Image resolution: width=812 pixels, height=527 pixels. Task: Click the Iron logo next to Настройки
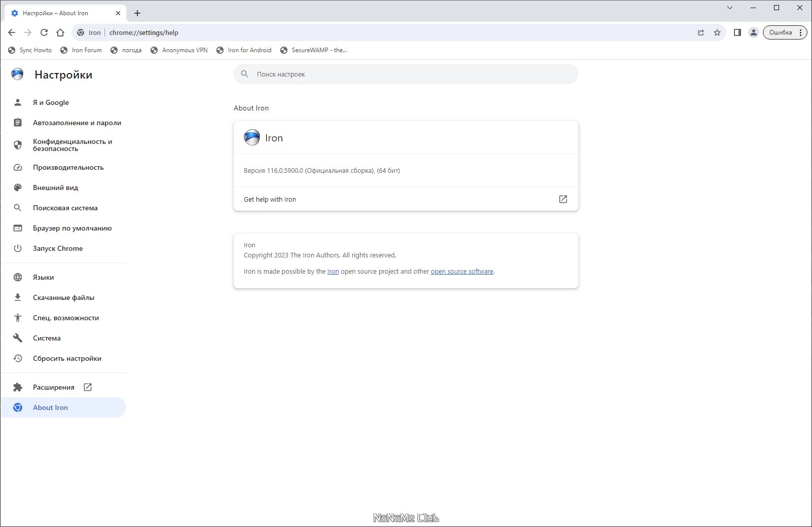pyautogui.click(x=17, y=74)
